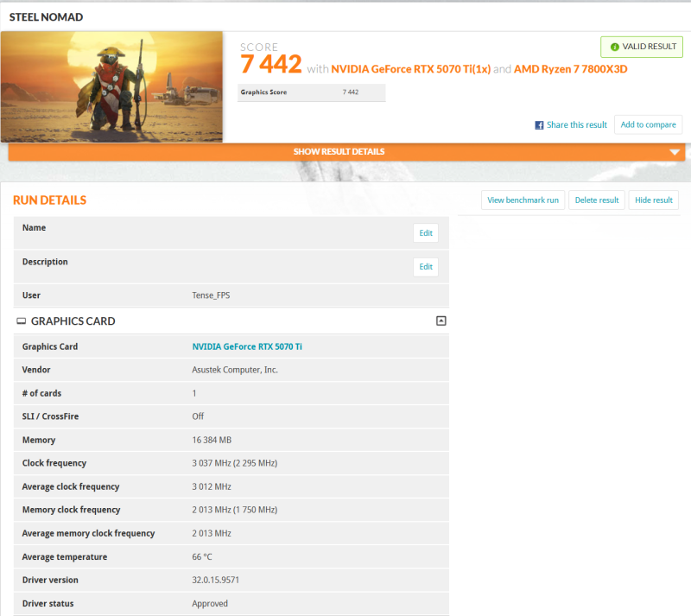Screen dimensions: 691x616
Task: Click the memory value 16 384 MB
Action: (x=212, y=440)
